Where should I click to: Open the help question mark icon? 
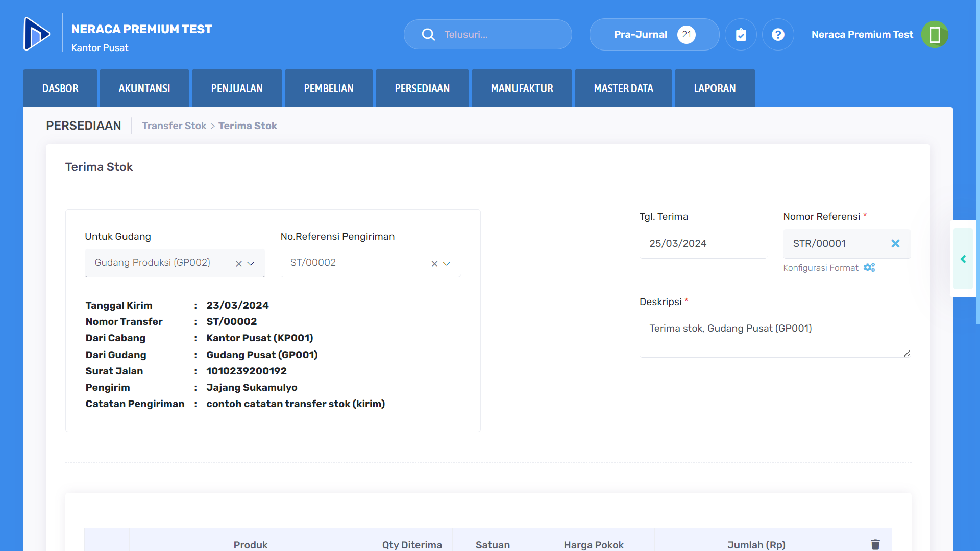[x=778, y=35]
